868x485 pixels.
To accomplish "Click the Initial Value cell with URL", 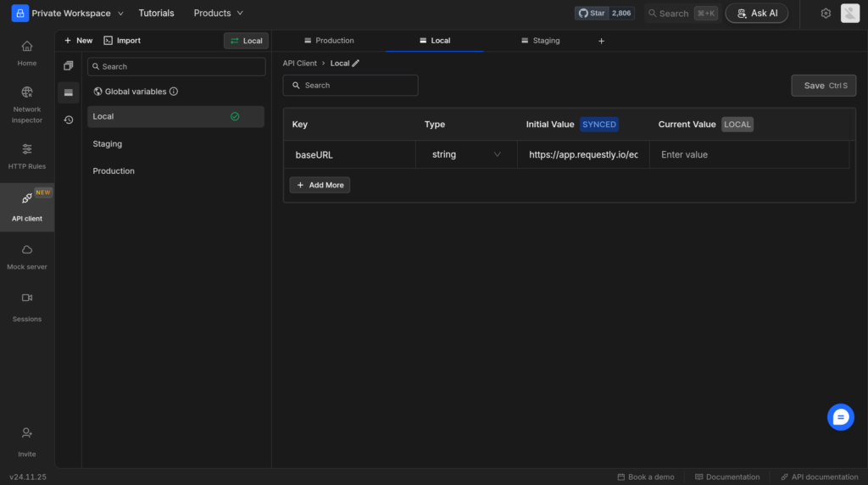I will pyautogui.click(x=583, y=154).
